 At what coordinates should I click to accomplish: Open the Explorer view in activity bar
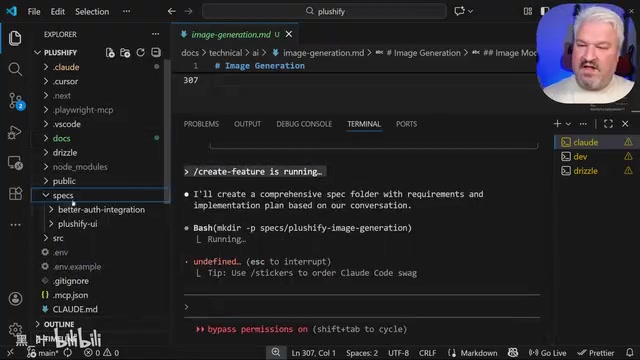point(15,38)
